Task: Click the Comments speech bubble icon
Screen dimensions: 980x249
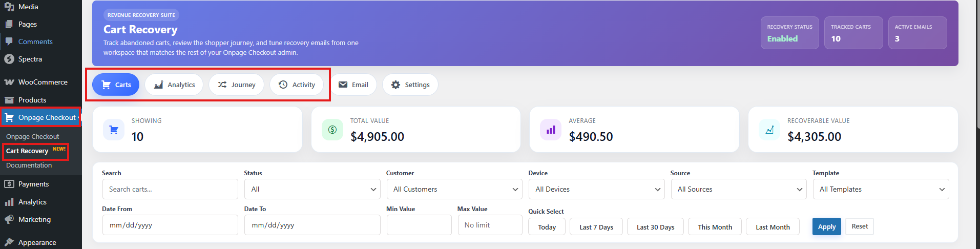Action: point(9,42)
